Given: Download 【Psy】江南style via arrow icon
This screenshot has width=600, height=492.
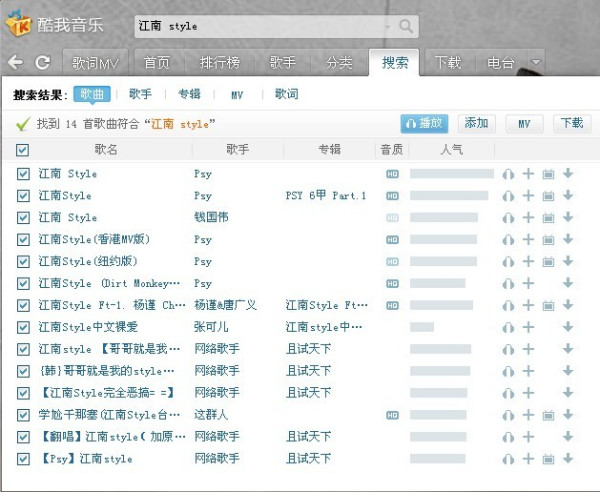Looking at the screenshot, I should (x=568, y=458).
